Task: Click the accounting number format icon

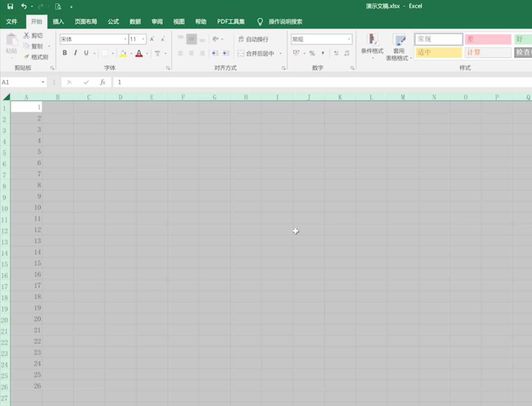Action: (x=296, y=53)
